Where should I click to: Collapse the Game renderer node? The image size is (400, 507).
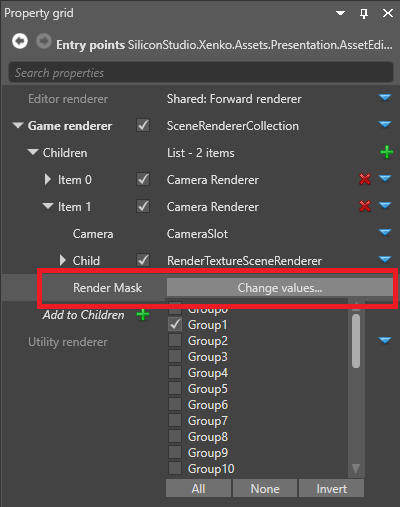18,126
